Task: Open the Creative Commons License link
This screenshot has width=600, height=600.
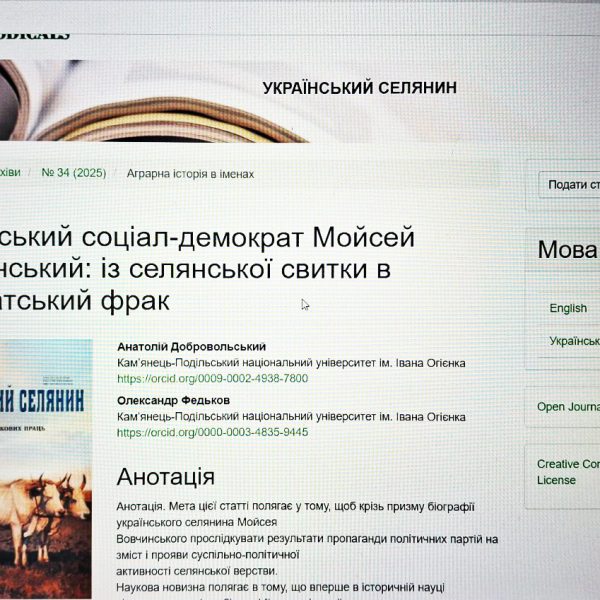Action: (568, 472)
